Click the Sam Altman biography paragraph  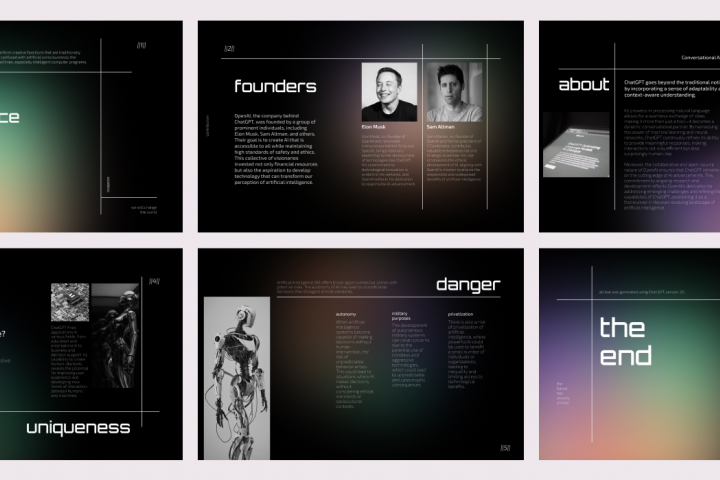[x=454, y=158]
